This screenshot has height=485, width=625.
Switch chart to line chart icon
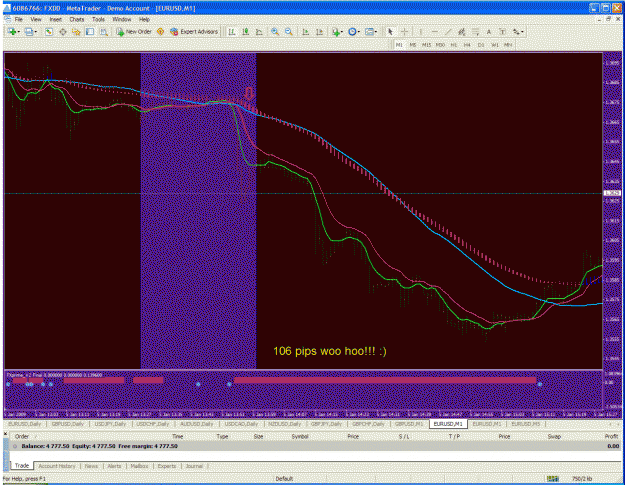259,32
